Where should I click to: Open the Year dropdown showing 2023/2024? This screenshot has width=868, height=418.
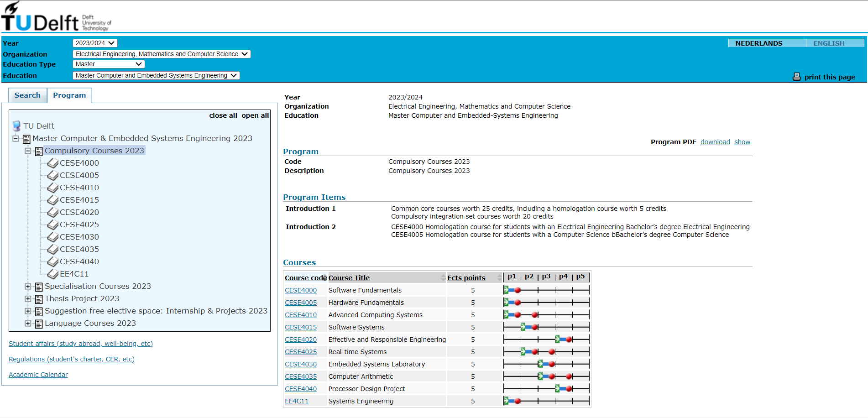click(x=95, y=43)
